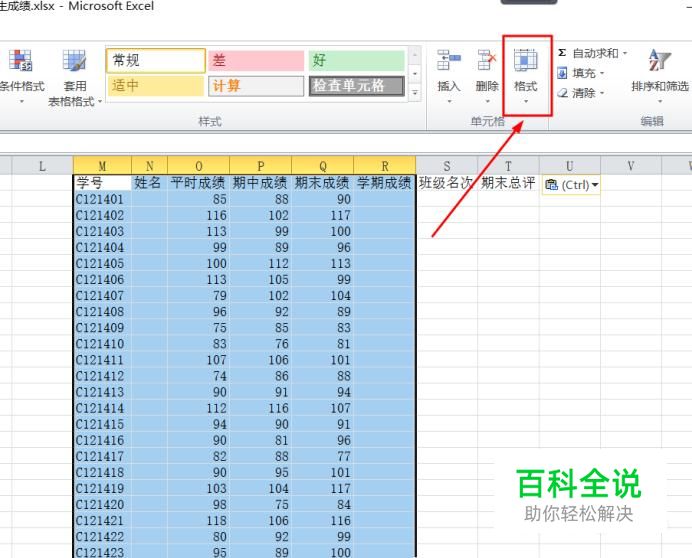Select column Q header

(323, 166)
